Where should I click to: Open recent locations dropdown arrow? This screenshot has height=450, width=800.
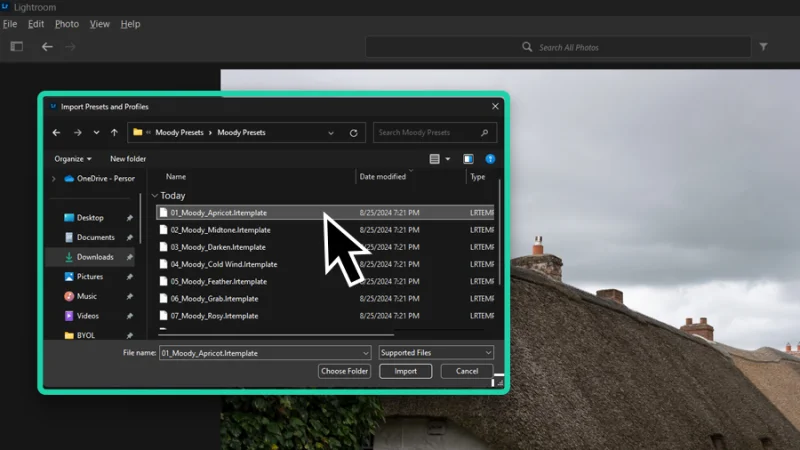click(96, 133)
